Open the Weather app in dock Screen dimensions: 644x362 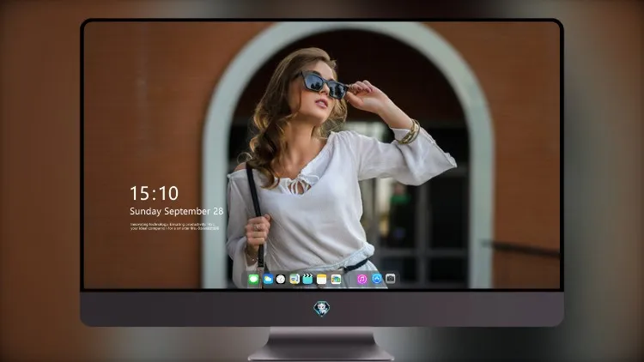pyautogui.click(x=268, y=279)
